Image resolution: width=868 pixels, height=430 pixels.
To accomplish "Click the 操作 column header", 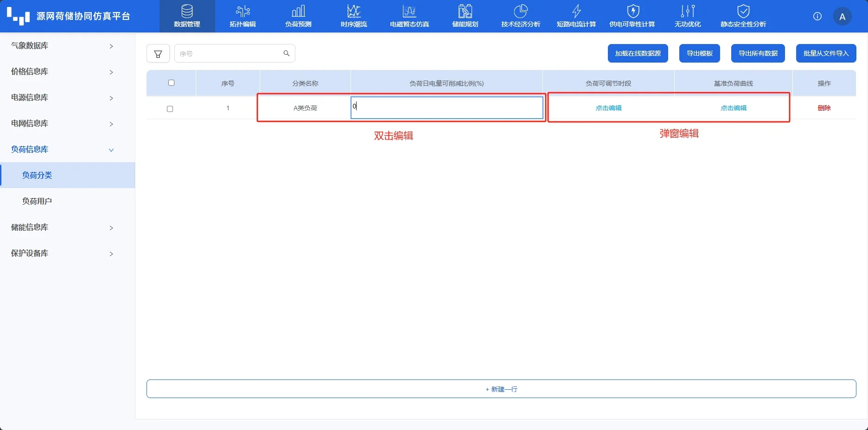I will tap(824, 83).
